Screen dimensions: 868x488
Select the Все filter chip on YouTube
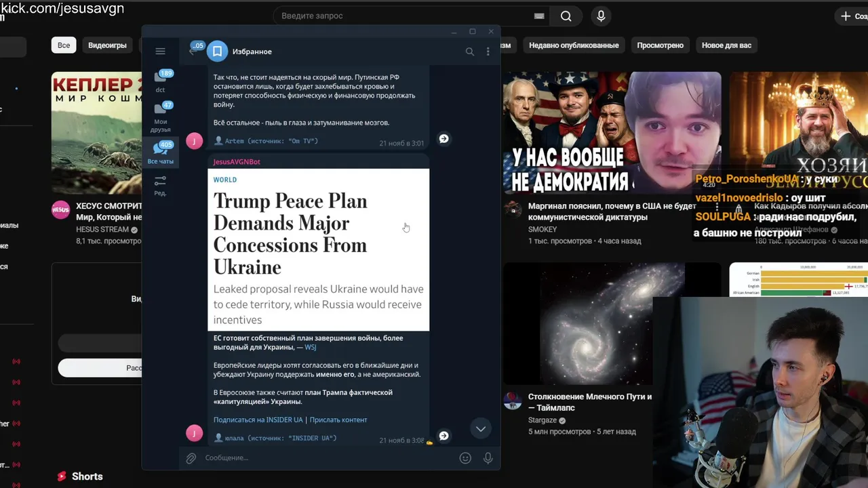point(64,45)
